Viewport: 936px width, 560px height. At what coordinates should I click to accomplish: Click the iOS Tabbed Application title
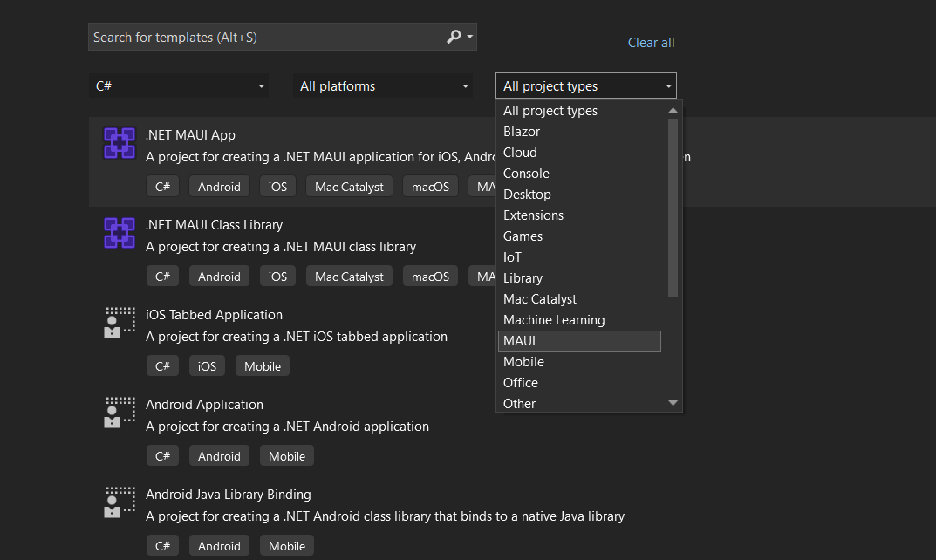[215, 315]
